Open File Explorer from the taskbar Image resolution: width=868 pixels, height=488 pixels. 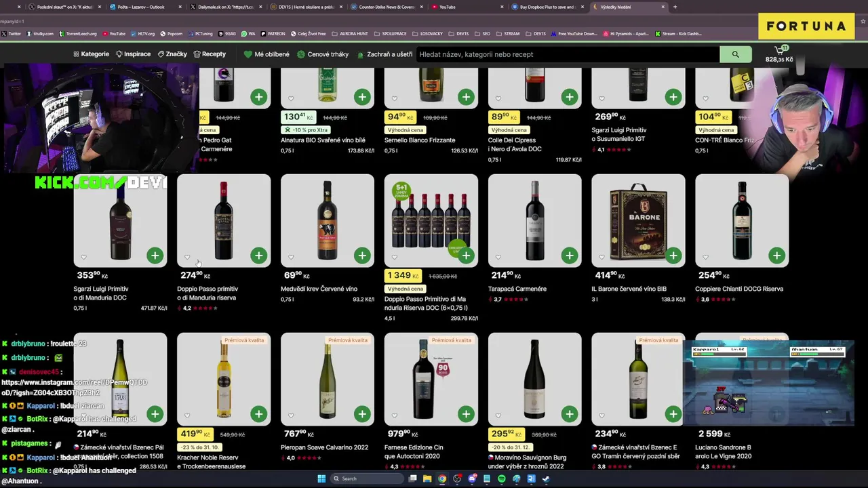pyautogui.click(x=427, y=479)
